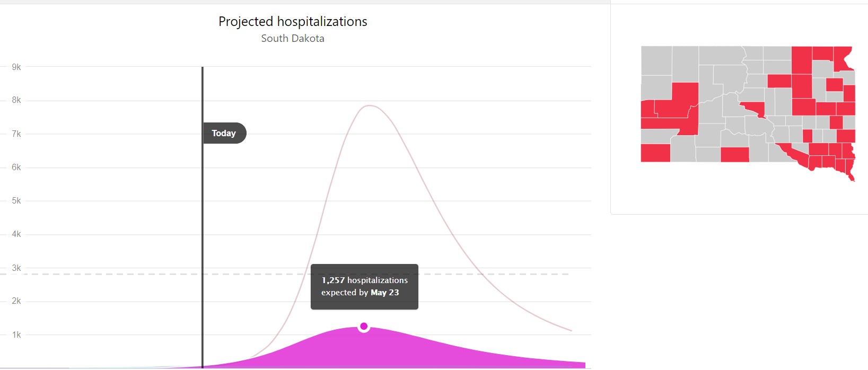Click the 9k y-axis label
This screenshot has width=868, height=370.
click(16, 67)
